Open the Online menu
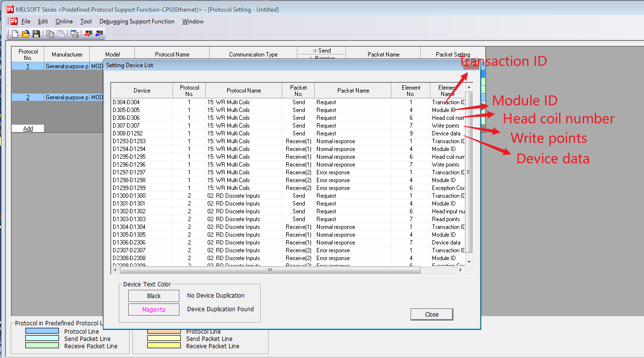Image resolution: width=644 pixels, height=358 pixels. (64, 21)
